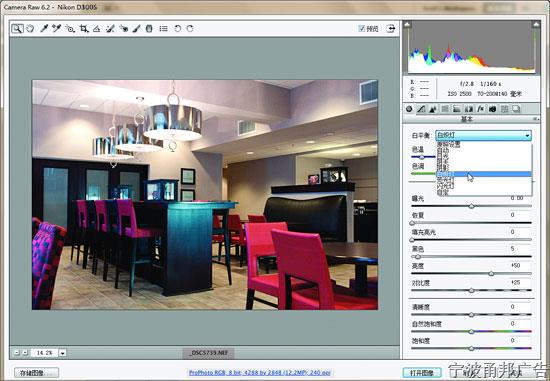Toggle the 预览 preview checkbox

click(x=362, y=29)
